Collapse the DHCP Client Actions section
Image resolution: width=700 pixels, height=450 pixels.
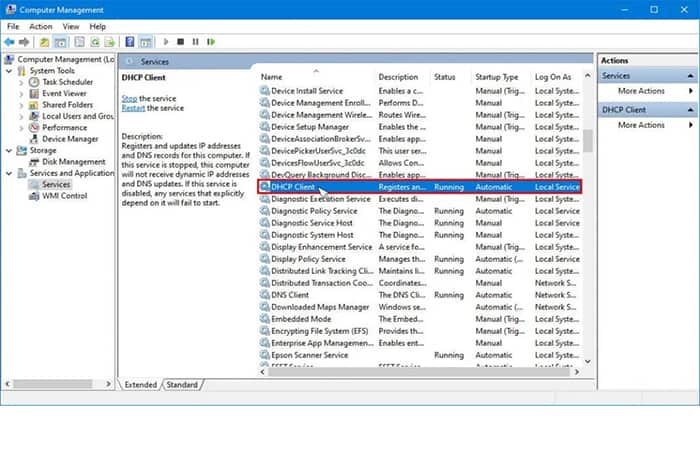[x=690, y=110]
